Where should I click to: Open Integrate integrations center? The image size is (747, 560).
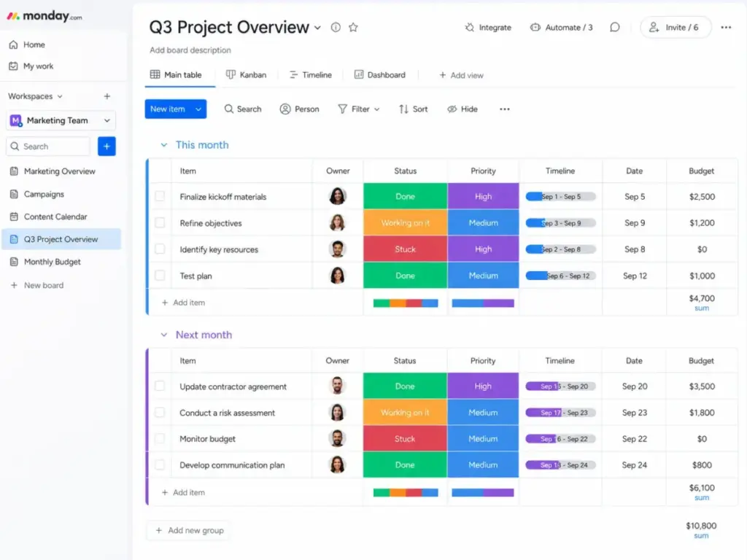pos(488,28)
